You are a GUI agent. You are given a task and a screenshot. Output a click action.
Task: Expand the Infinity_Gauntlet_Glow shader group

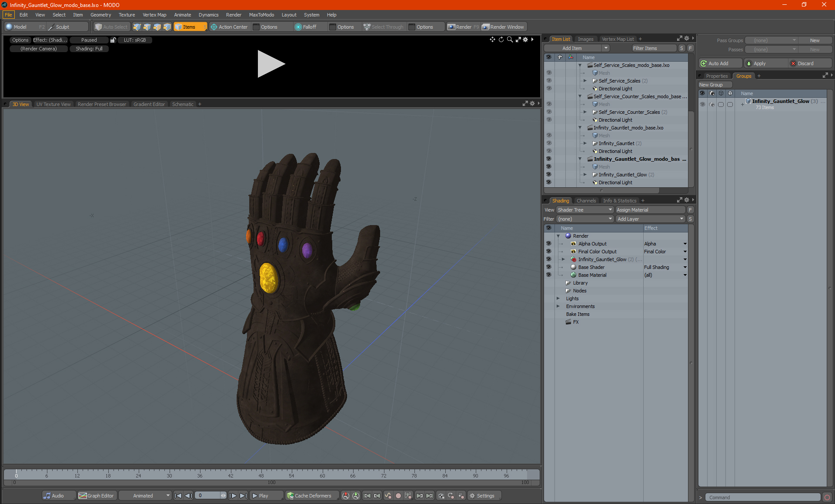coord(564,259)
